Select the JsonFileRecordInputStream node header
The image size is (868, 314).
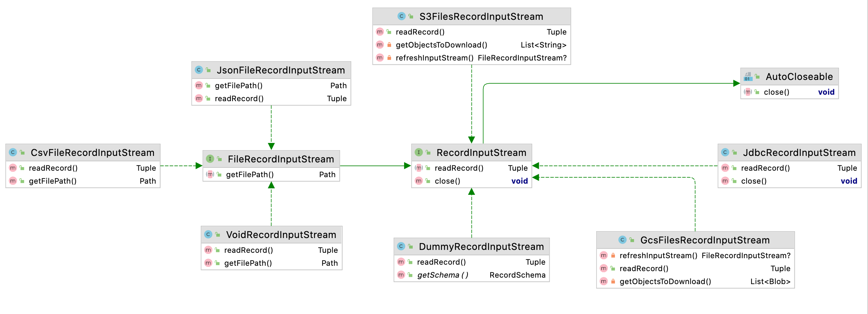click(x=271, y=70)
